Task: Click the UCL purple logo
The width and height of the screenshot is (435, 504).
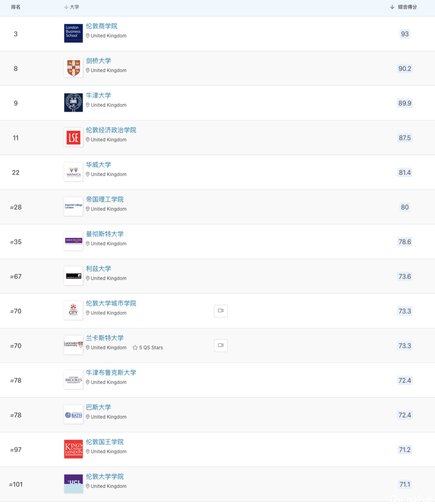Action: (x=73, y=483)
